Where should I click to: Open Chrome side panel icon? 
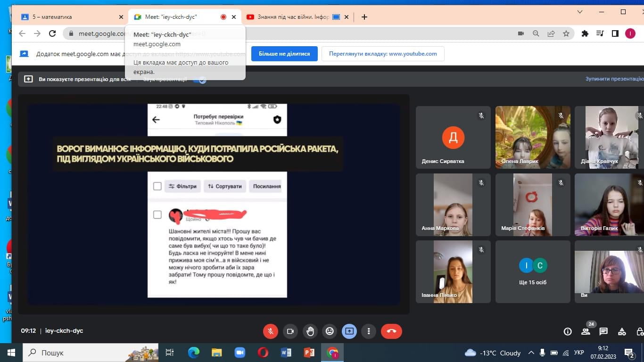(615, 33)
